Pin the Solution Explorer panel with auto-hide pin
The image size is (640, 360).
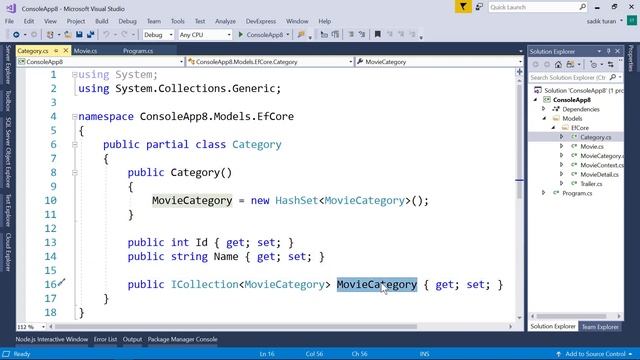pos(608,51)
